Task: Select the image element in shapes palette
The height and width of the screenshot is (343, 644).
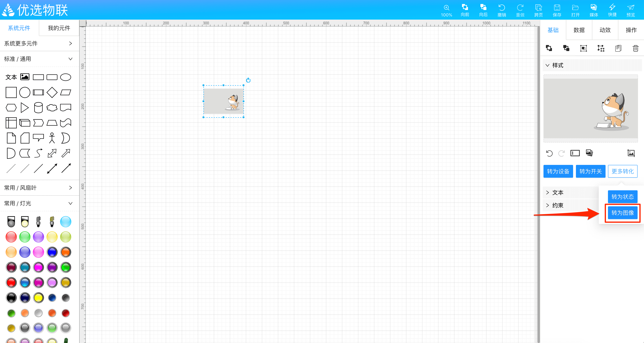Action: 25,77
